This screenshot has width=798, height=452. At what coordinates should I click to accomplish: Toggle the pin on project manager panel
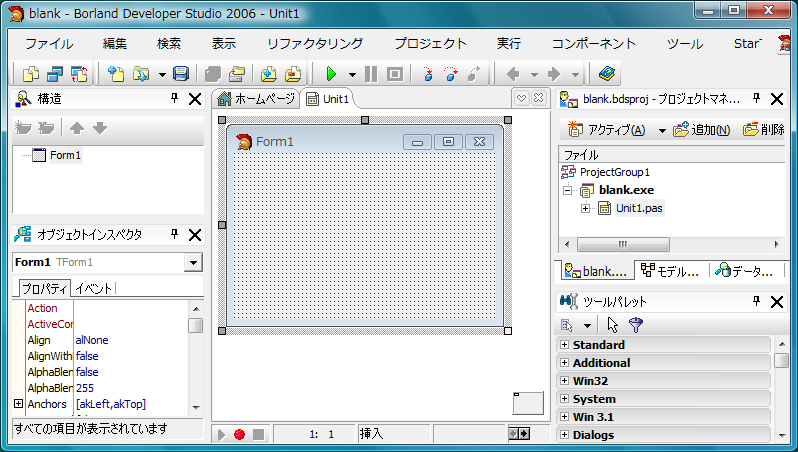pyautogui.click(x=756, y=98)
